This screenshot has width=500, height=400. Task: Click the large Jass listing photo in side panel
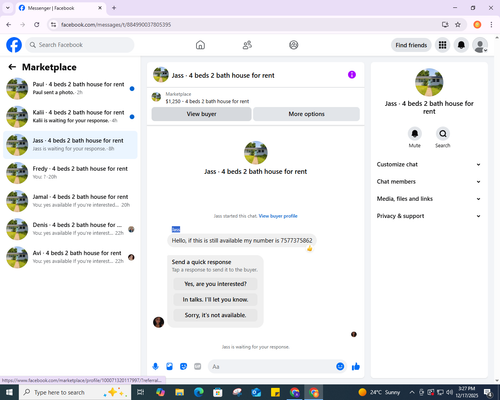click(x=429, y=82)
